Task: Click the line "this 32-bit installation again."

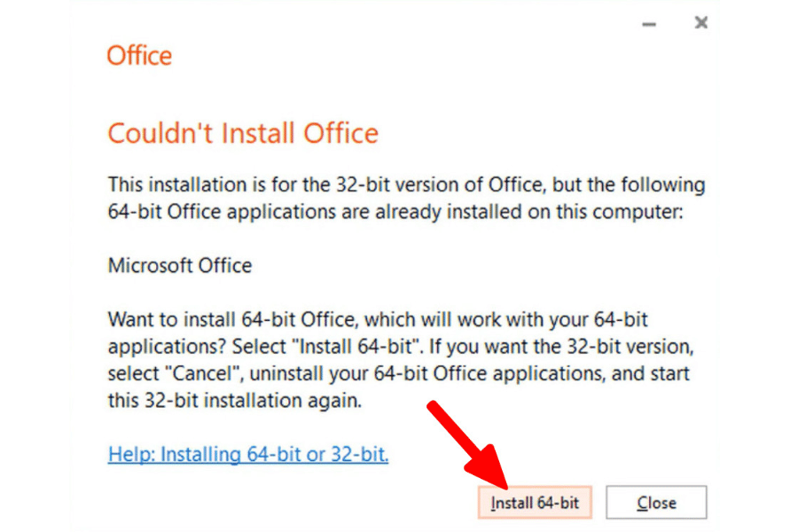Action: (x=235, y=399)
